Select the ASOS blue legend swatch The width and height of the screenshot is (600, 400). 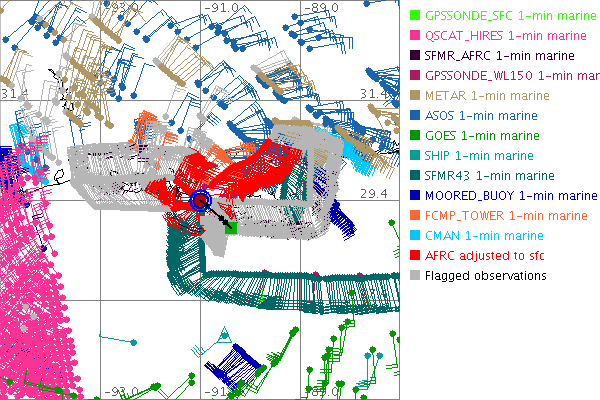(x=415, y=116)
